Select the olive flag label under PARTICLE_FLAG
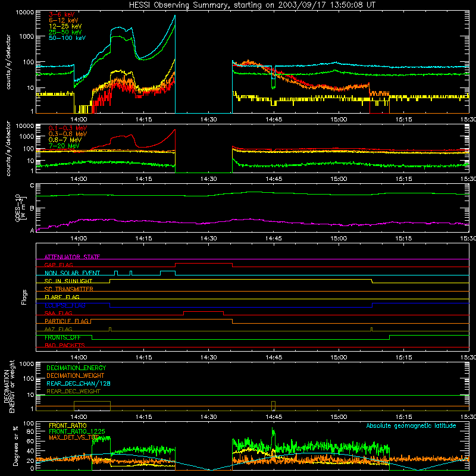Screen dimensions: 476x476 coord(58,329)
